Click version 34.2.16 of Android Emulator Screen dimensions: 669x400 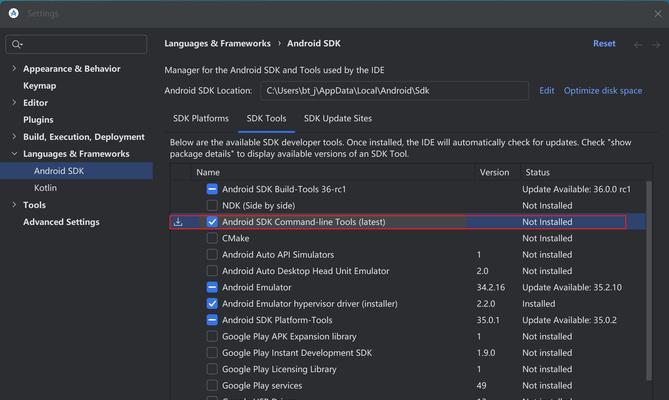pyautogui.click(x=491, y=287)
